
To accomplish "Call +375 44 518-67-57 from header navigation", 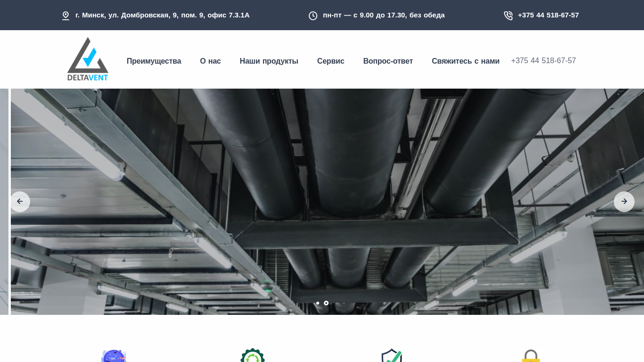I will 544,60.
